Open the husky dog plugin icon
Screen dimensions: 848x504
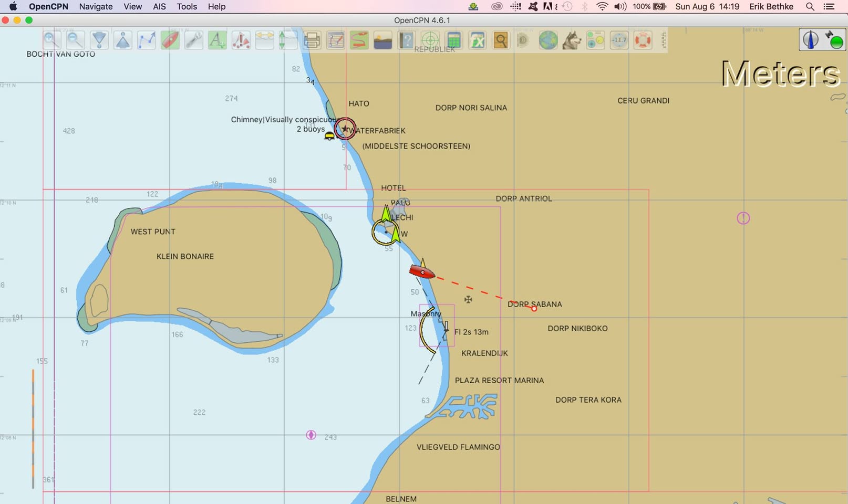pyautogui.click(x=571, y=40)
